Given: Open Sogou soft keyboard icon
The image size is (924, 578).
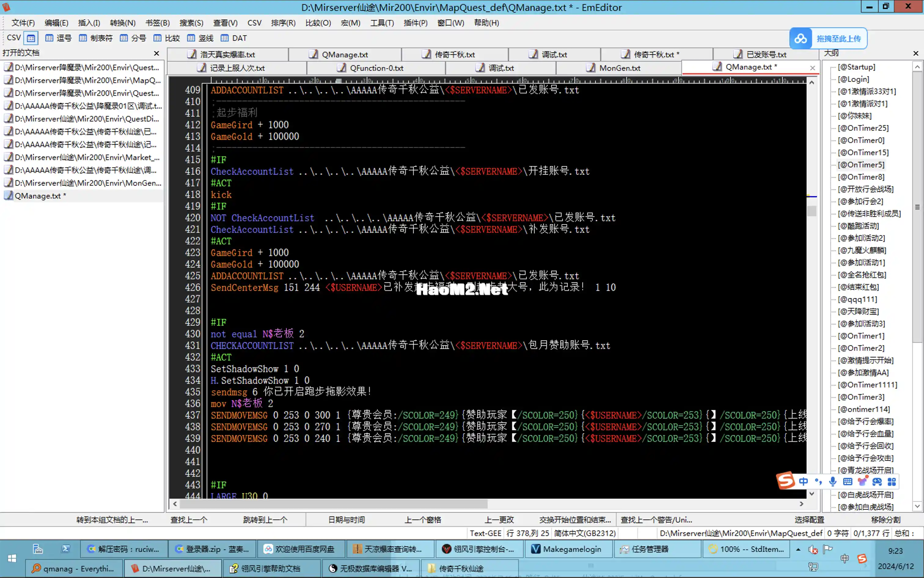Looking at the screenshot, I should pyautogui.click(x=848, y=482).
